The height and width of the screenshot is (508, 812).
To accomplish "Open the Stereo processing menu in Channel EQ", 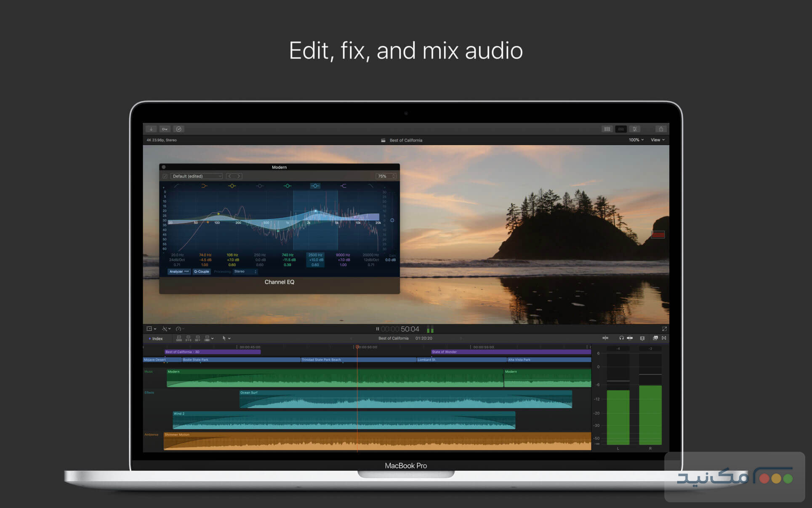I will pyautogui.click(x=245, y=271).
